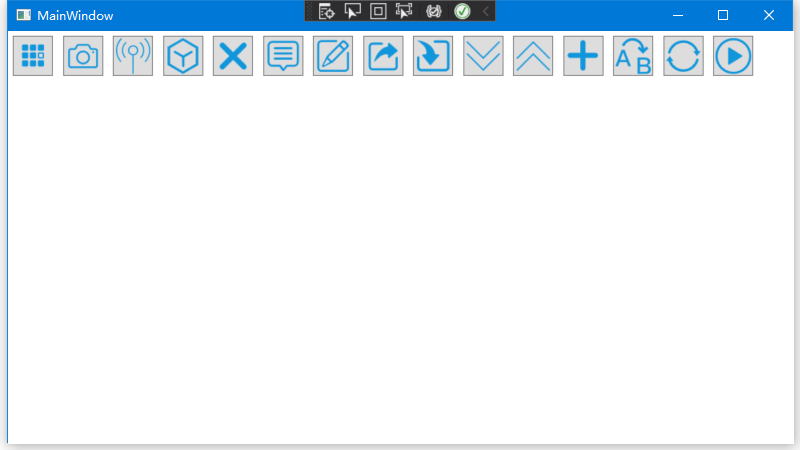Click the 3D cube icon button
Viewport: 800px width, 450px height.
(183, 56)
